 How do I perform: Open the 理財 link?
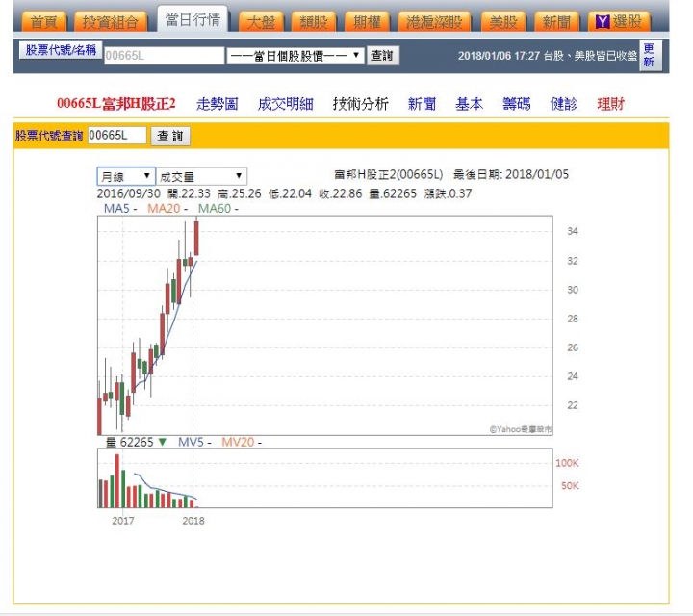(611, 104)
